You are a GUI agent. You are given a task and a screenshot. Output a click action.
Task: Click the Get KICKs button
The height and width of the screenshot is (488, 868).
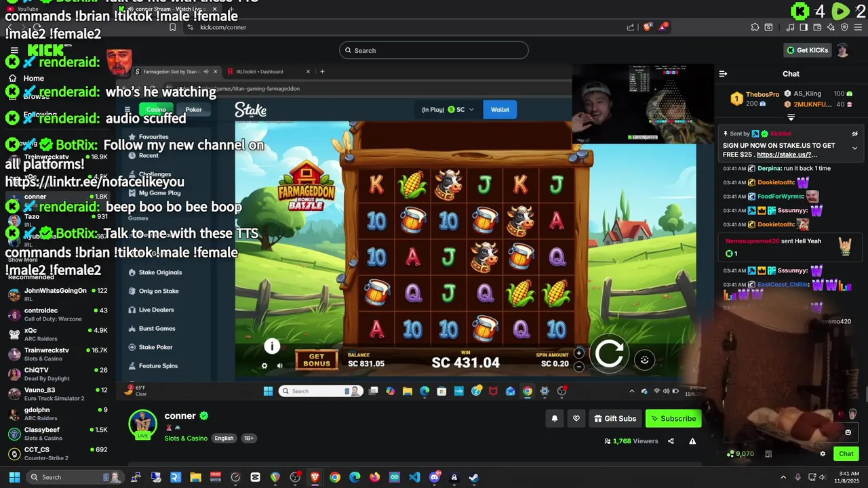[x=806, y=50]
